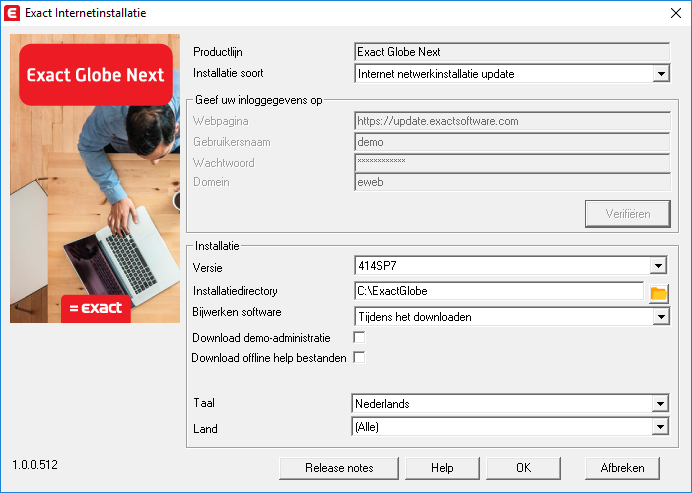Click version number 1.0.0.512 text
692x493 pixels.
35,465
